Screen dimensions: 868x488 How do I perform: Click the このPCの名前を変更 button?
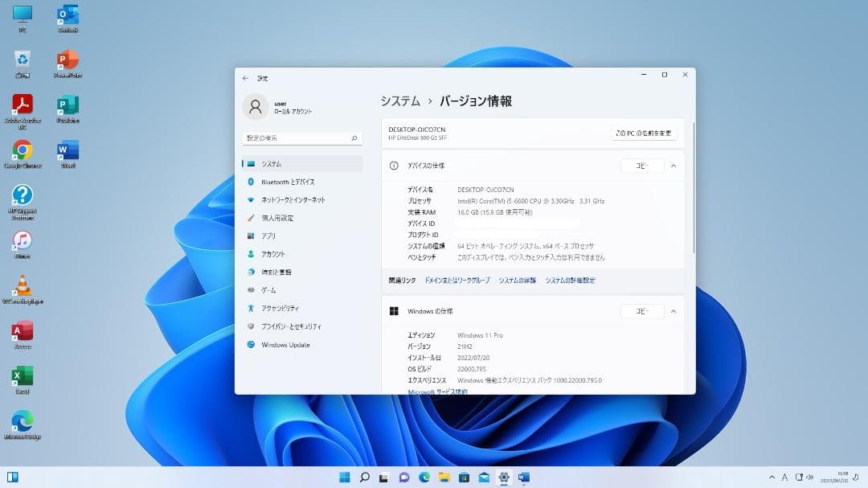tap(641, 133)
